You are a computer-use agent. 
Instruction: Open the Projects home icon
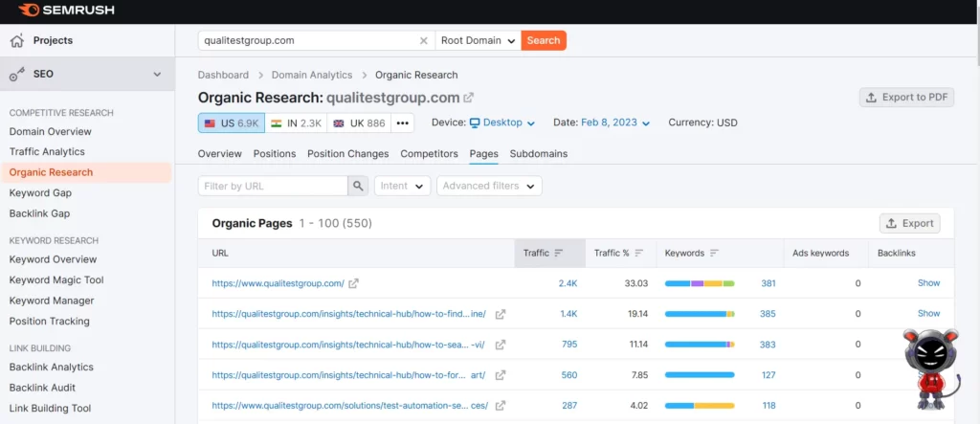pyautogui.click(x=17, y=40)
